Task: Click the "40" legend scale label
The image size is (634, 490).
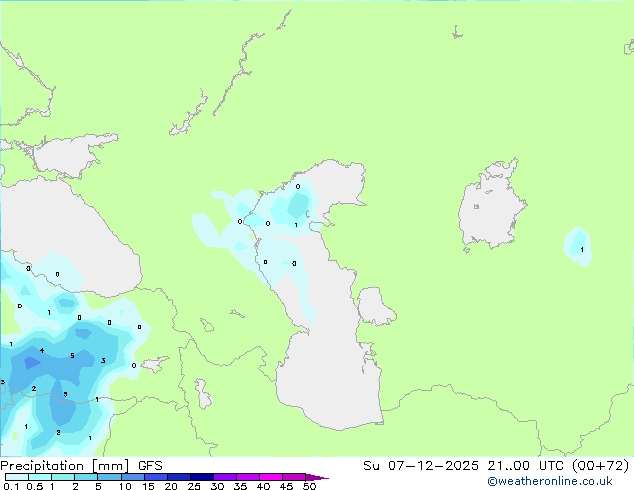Action: pyautogui.click(x=263, y=486)
